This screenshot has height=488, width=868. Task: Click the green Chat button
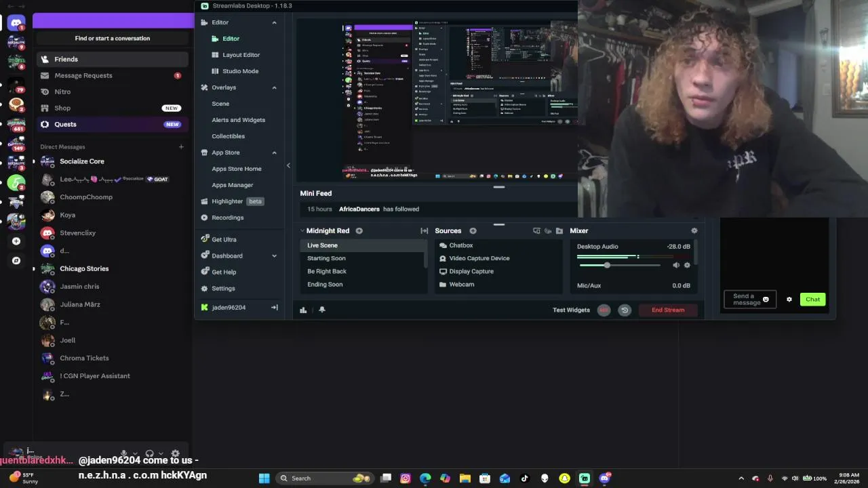[812, 300]
